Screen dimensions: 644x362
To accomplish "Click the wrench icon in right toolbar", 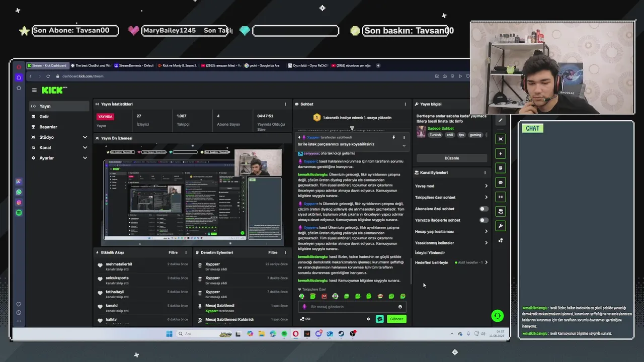I will point(500,226).
